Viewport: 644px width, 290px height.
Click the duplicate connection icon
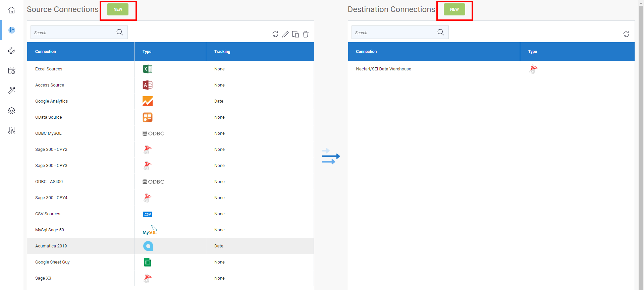296,34
